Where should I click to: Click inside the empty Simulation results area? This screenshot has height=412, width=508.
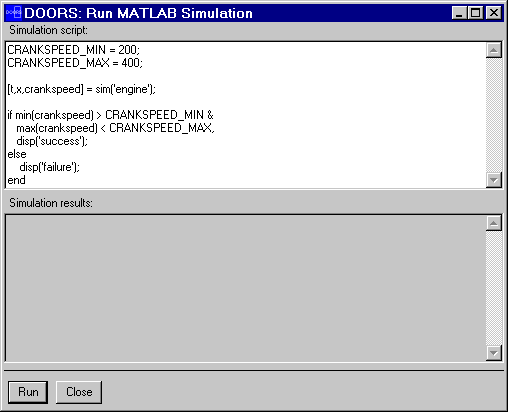point(245,288)
